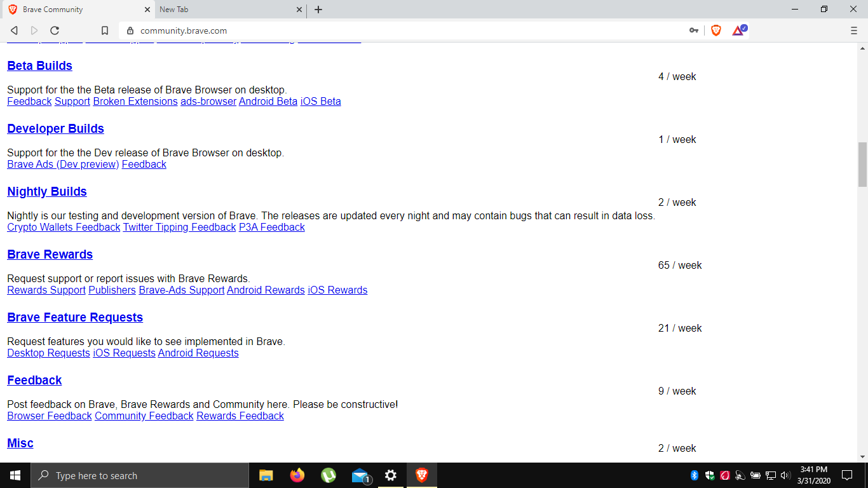The height and width of the screenshot is (488, 868).
Task: Bookmark this page with the bookmark icon
Action: [x=105, y=30]
